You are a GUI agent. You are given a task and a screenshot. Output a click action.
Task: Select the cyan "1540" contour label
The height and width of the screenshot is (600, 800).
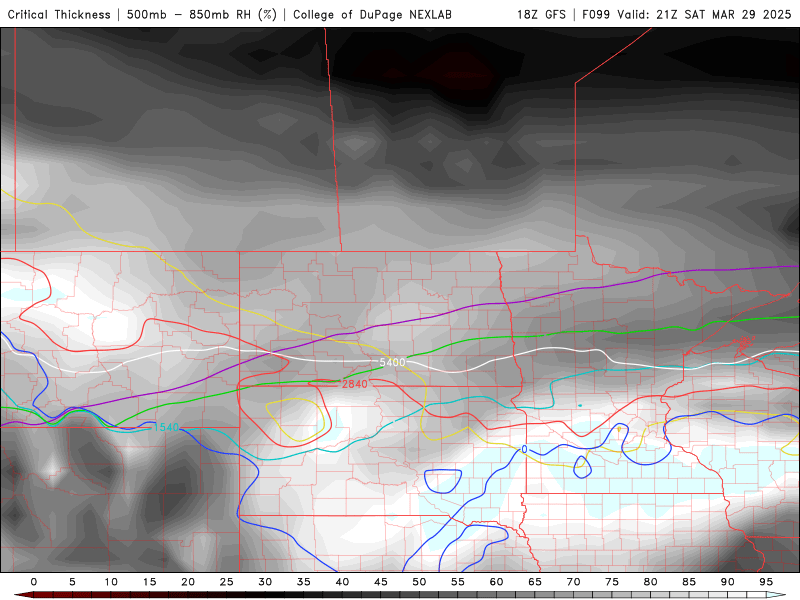[166, 428]
